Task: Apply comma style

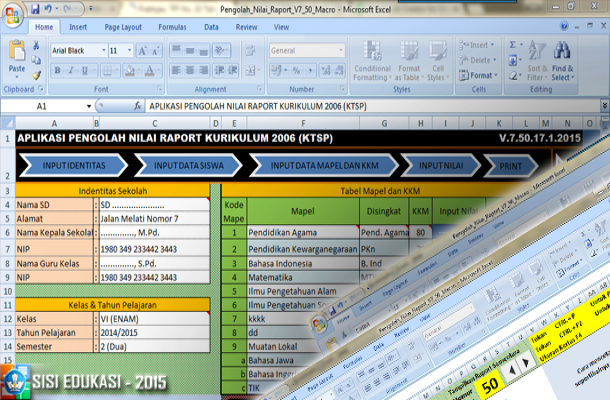Action: (310, 70)
